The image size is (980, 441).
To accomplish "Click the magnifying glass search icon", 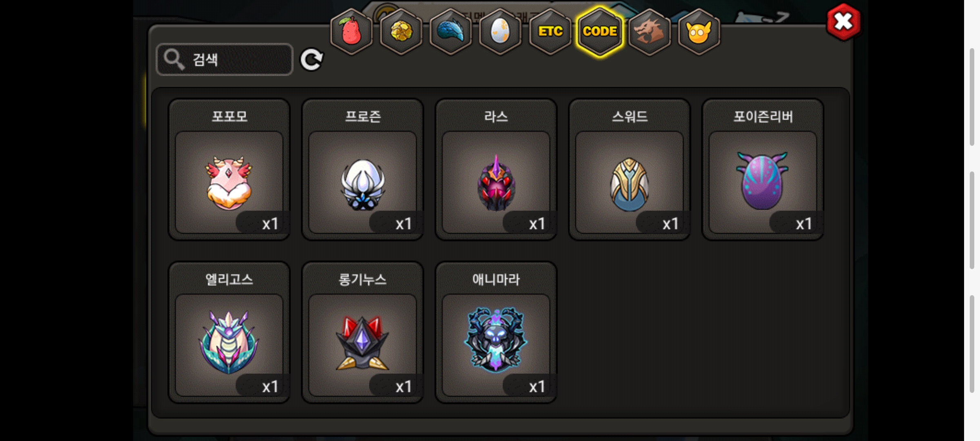I will pos(174,60).
